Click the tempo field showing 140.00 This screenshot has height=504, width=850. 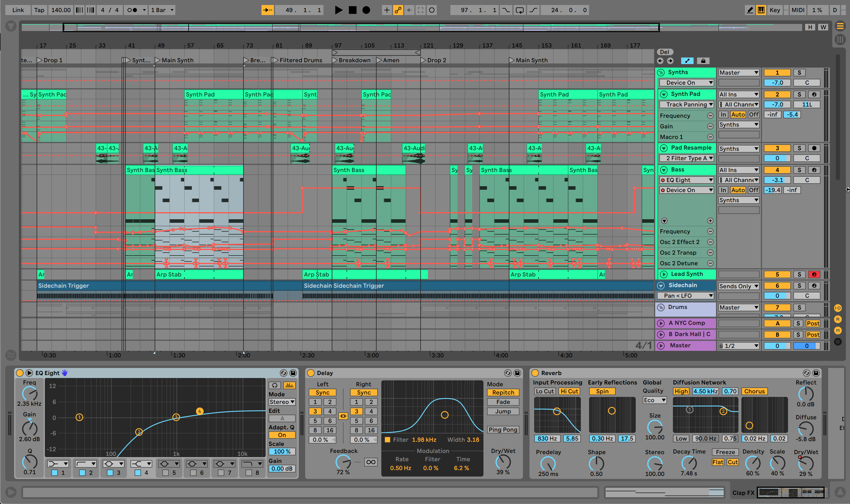click(61, 10)
